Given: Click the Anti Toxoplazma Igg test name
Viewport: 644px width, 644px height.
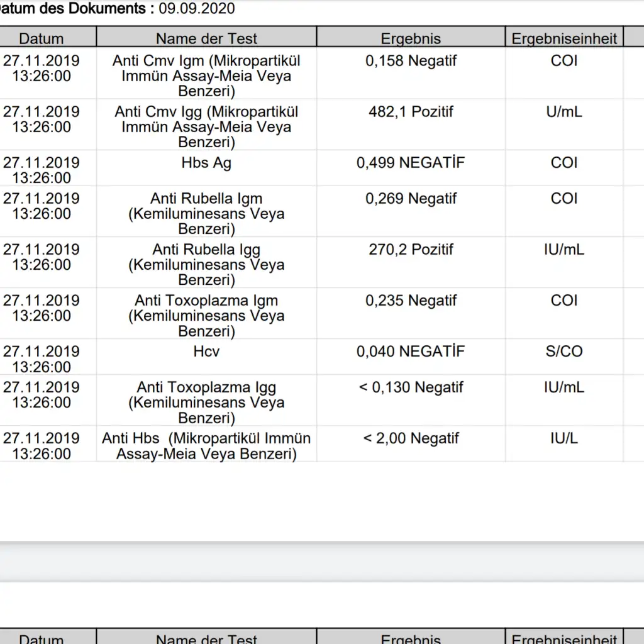Looking at the screenshot, I should 206,402.
